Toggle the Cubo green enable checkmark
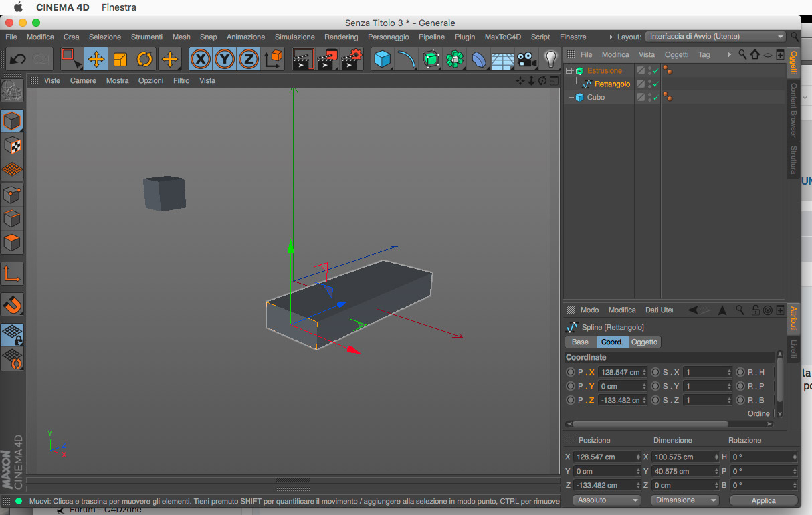812x515 pixels. (x=656, y=97)
